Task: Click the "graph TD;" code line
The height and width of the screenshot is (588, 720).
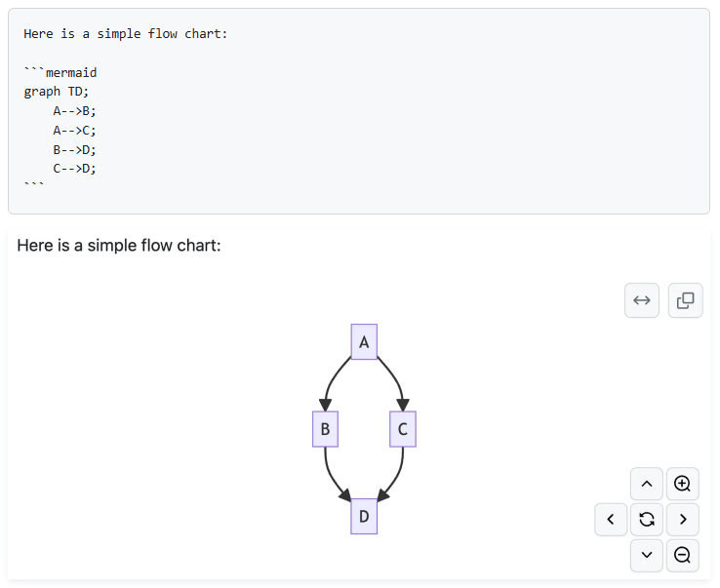Action: tap(57, 92)
